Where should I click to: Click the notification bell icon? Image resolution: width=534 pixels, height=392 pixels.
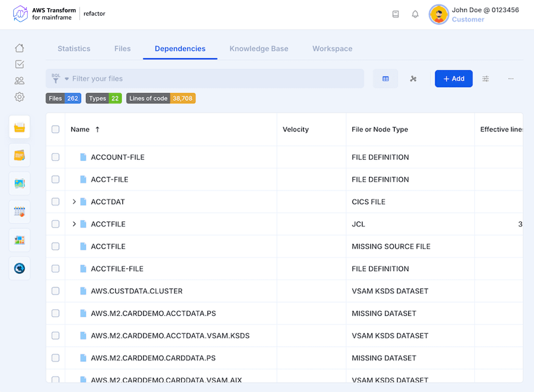coord(415,14)
